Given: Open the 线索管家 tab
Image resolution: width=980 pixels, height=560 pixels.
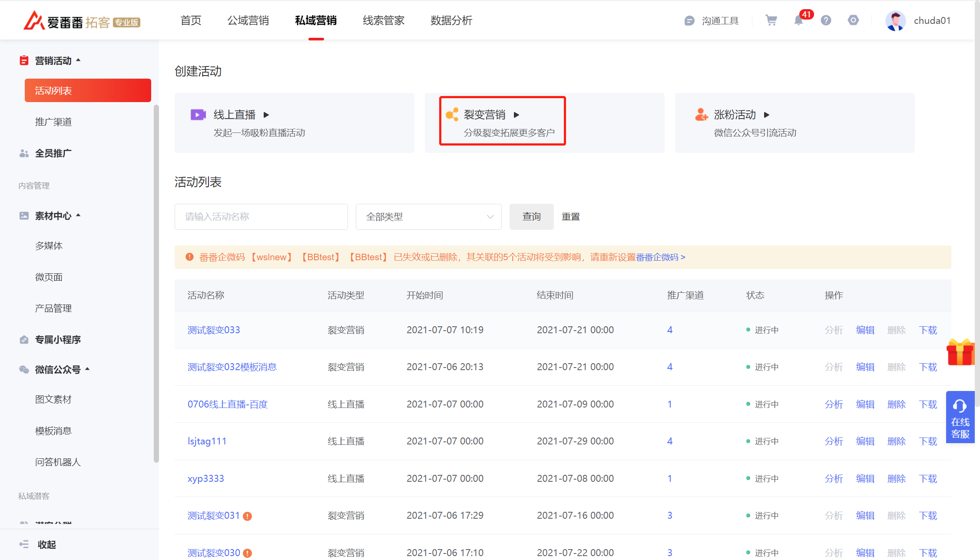Looking at the screenshot, I should click(384, 20).
